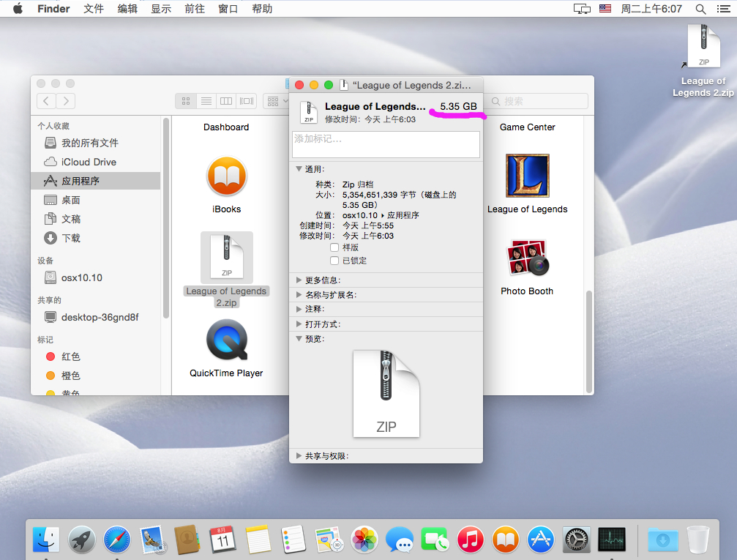Open the 文件 menu

click(x=94, y=9)
